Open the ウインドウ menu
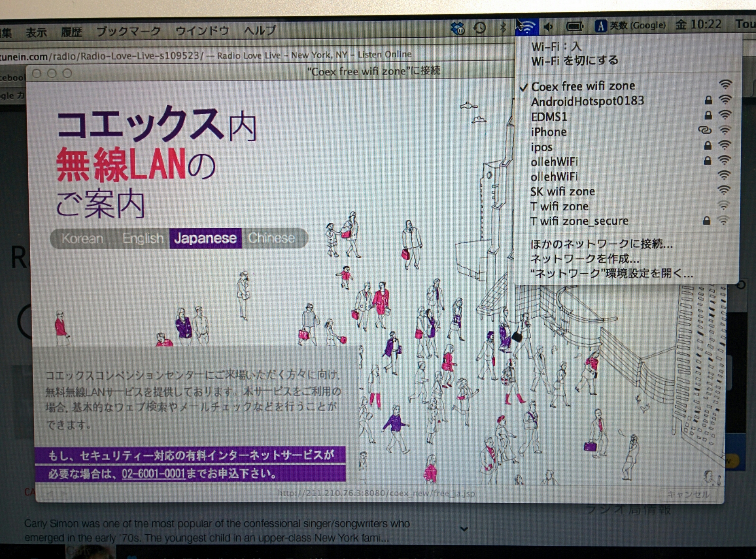The image size is (756, 559). coord(202,30)
